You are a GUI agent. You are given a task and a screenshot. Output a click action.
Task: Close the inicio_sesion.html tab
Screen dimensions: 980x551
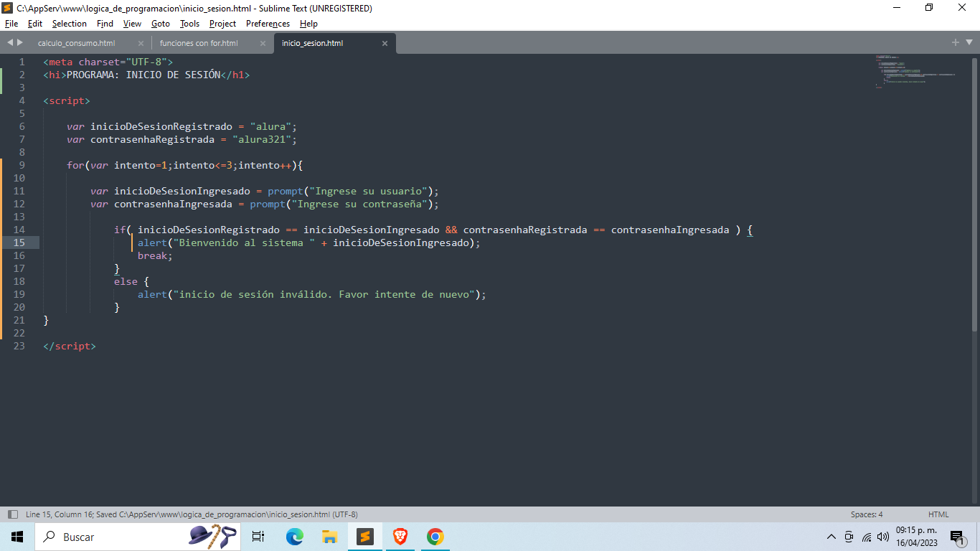coord(385,43)
